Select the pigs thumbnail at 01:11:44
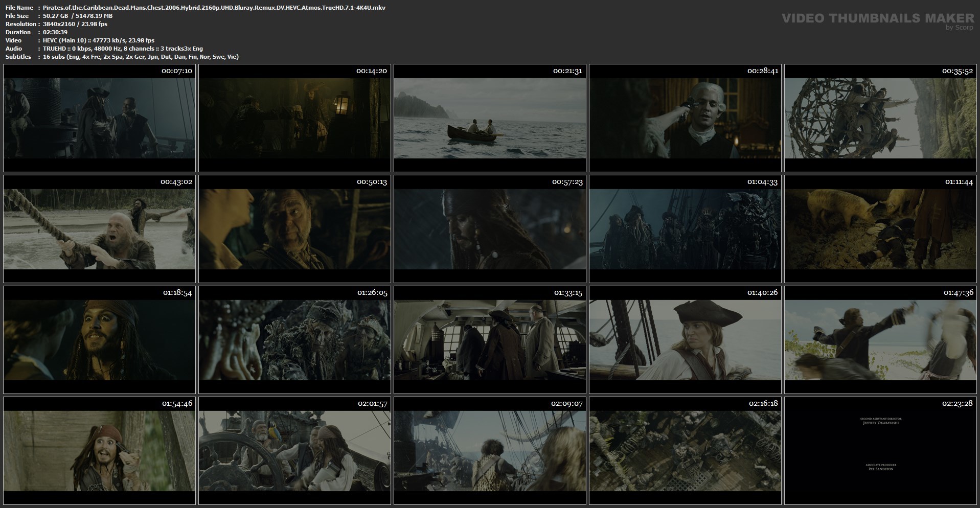Viewport: 980px width, 508px height. point(880,229)
